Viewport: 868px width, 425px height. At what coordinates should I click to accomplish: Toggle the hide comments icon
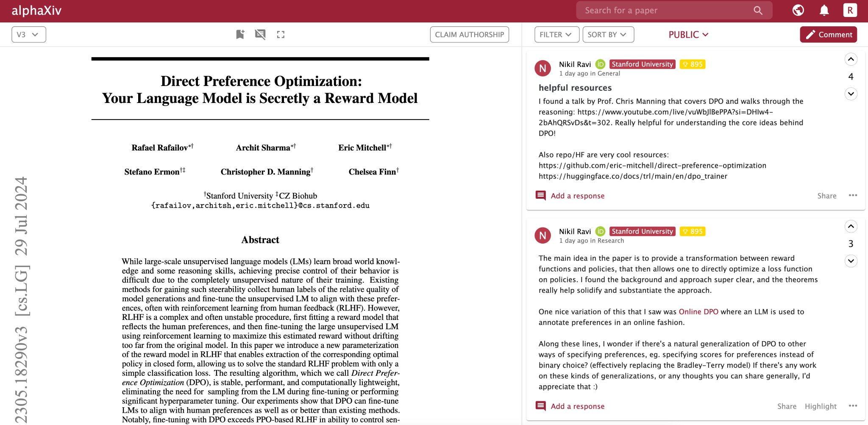click(x=260, y=34)
